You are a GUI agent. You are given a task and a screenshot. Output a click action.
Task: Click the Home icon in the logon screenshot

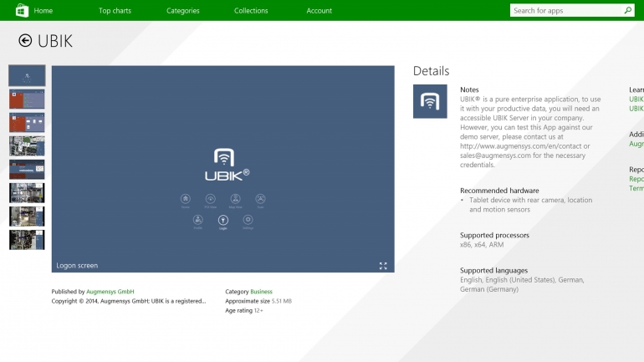[x=185, y=199]
